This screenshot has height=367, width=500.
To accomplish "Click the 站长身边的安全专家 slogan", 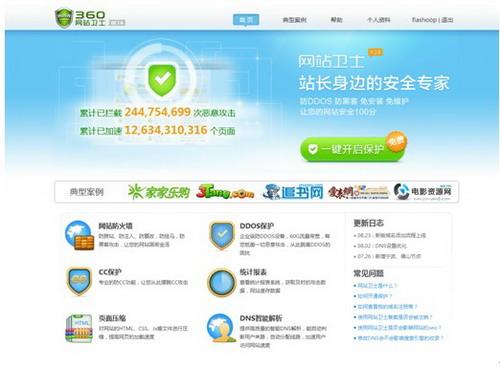I will click(374, 83).
